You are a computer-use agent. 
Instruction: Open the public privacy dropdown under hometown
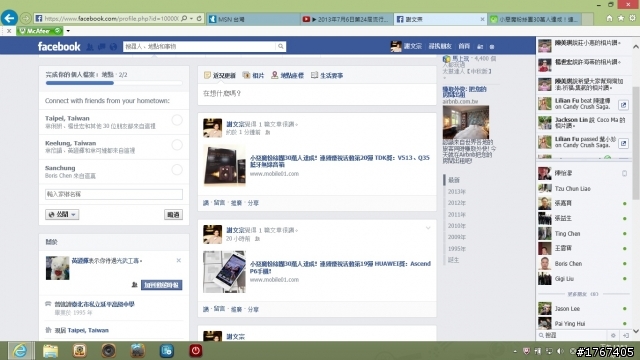[62, 214]
